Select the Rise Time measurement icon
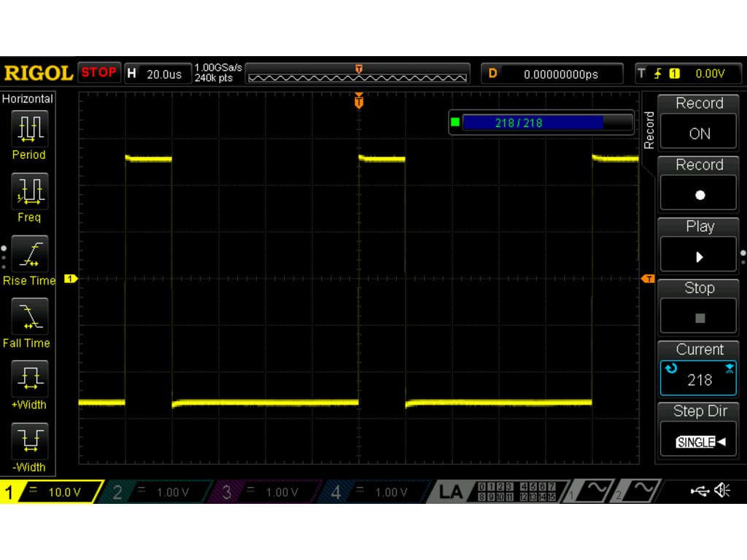747x560 pixels. pos(28,254)
